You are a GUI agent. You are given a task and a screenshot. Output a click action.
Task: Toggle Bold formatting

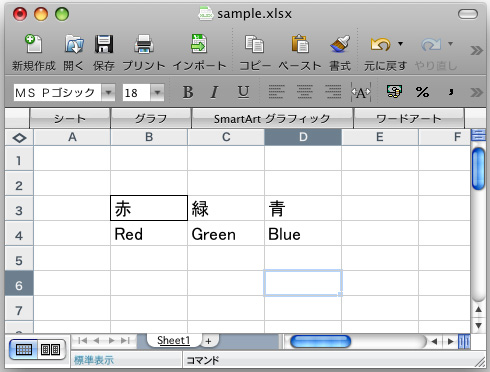pyautogui.click(x=188, y=92)
